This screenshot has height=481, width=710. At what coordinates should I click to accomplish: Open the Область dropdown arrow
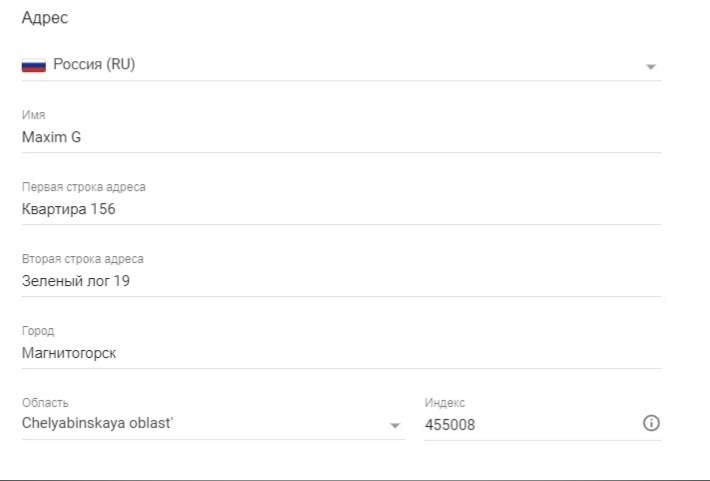pos(394,426)
